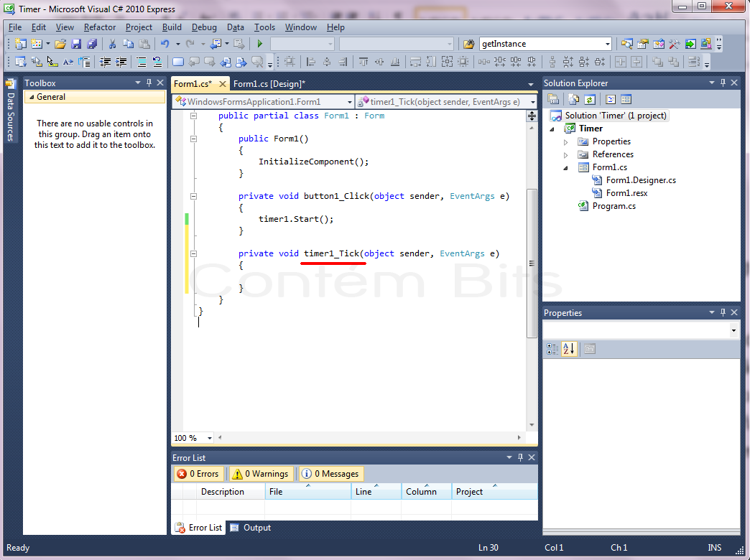The width and height of the screenshot is (750, 560).
Task: Toggle auto-hide pin on Properties panel
Action: point(723,312)
